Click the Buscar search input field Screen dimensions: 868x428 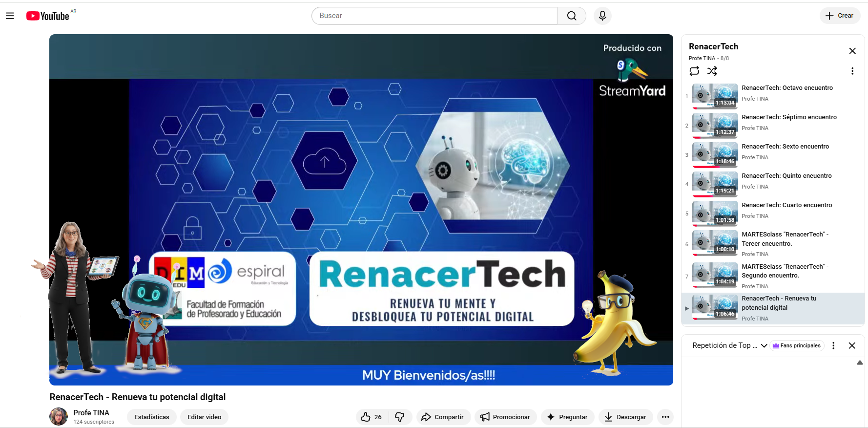434,16
